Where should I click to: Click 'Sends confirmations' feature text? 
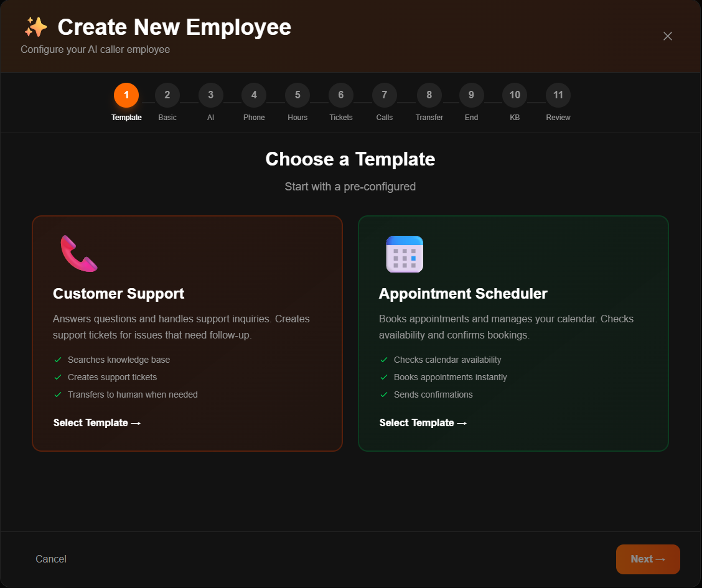433,394
